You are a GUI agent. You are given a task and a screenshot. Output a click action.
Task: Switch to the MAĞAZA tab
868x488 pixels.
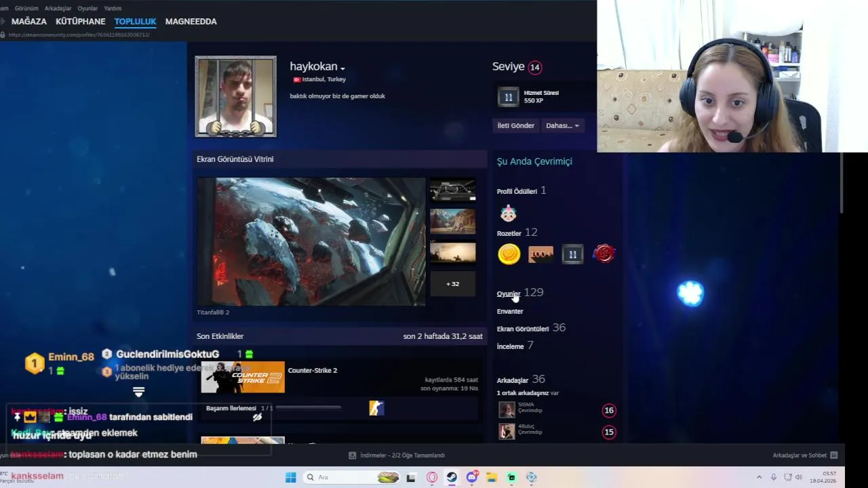point(28,22)
